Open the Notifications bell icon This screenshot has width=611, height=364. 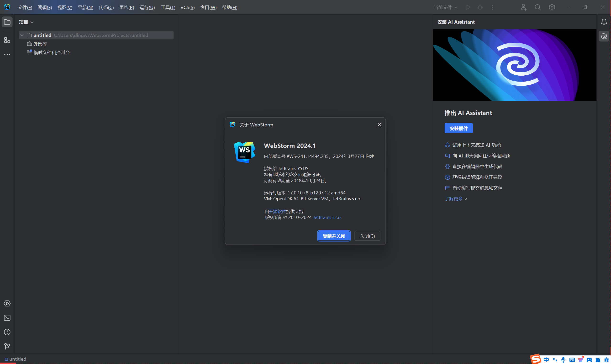[604, 22]
